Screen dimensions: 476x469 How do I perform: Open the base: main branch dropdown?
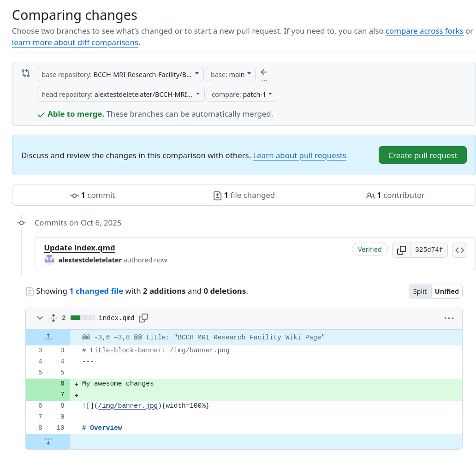coord(230,74)
